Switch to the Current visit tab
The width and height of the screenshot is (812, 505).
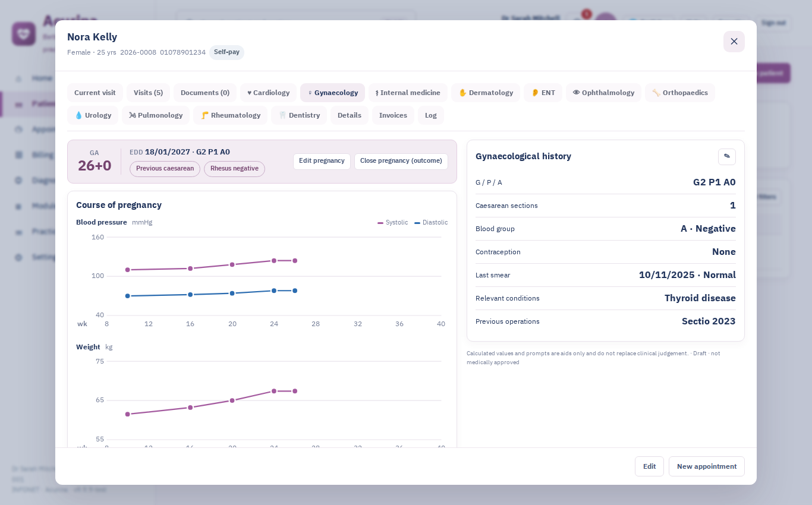click(x=95, y=93)
